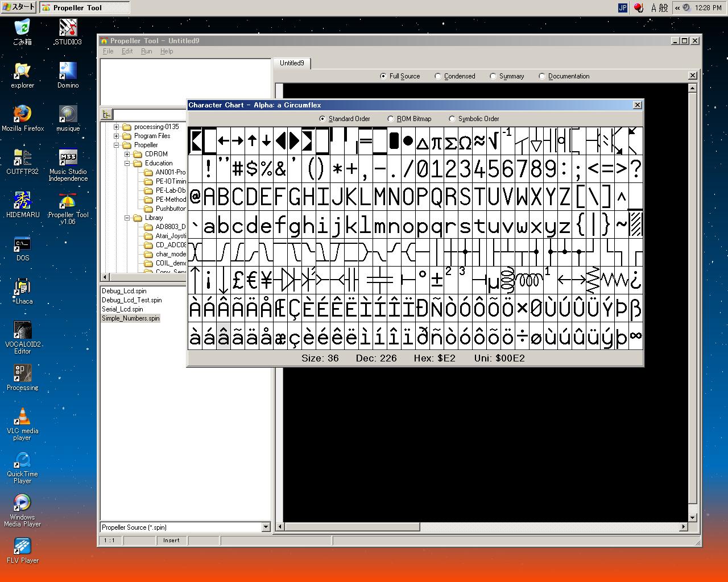Click the editor scrollbar down arrow
The width and height of the screenshot is (728, 582).
(x=693, y=518)
